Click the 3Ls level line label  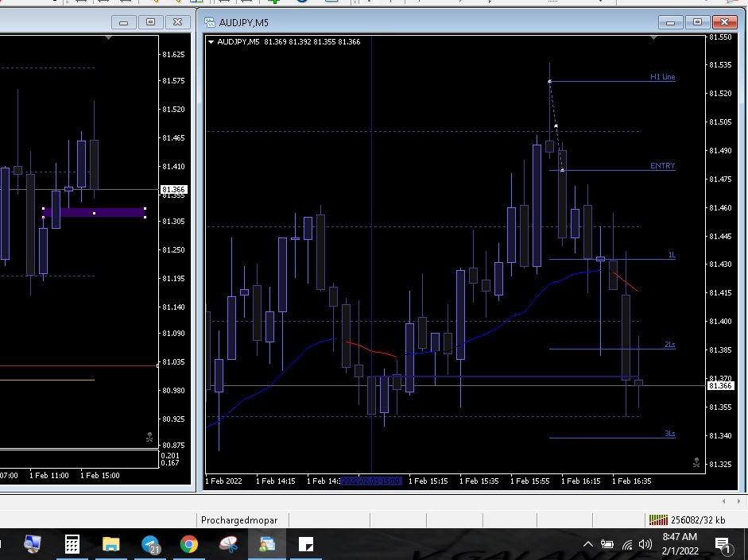coord(669,434)
